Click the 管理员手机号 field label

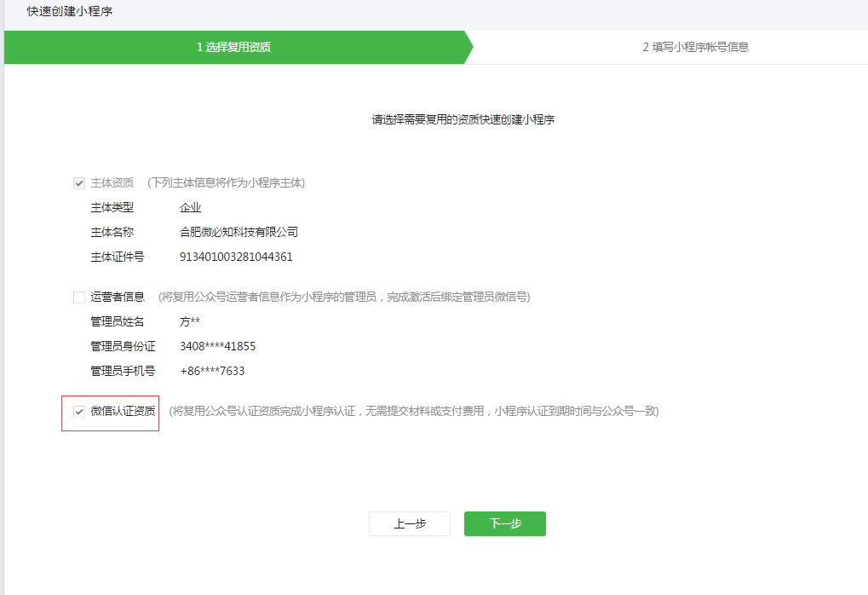[x=123, y=371]
